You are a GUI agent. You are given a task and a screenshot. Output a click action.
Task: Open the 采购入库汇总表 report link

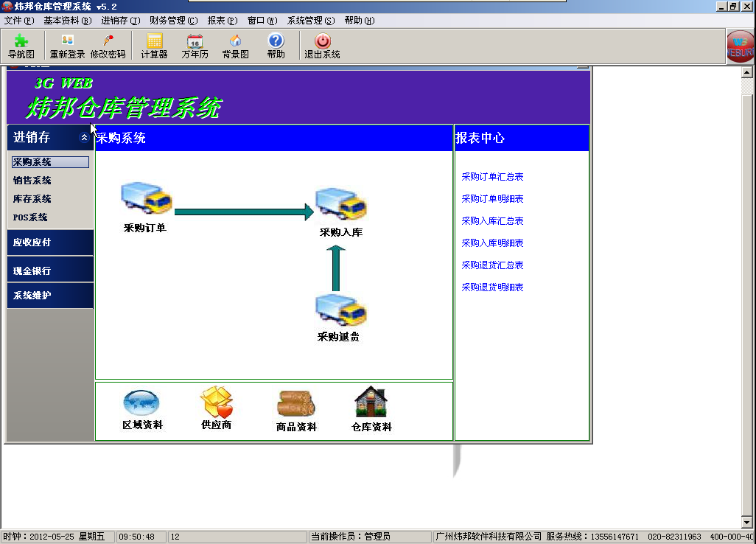[x=492, y=221]
